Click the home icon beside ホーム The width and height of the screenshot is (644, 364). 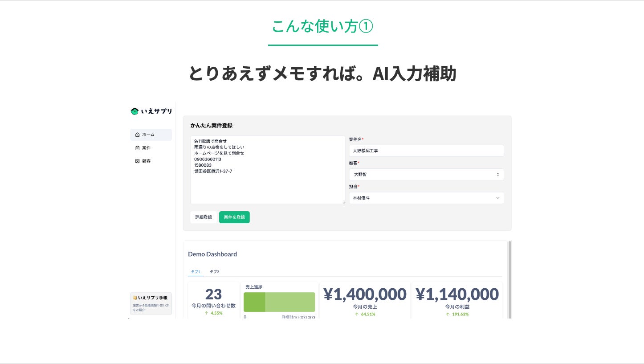point(137,135)
